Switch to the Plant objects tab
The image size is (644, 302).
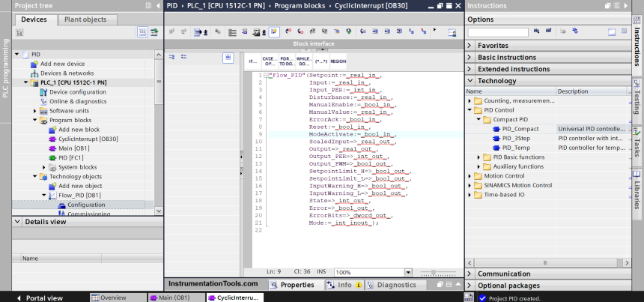(85, 19)
